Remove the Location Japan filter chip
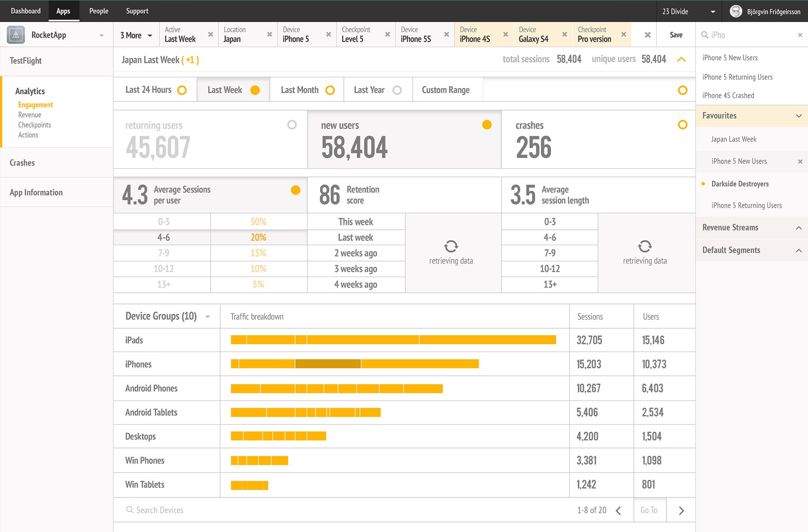Screen dimensions: 808x532 [x=269, y=35]
